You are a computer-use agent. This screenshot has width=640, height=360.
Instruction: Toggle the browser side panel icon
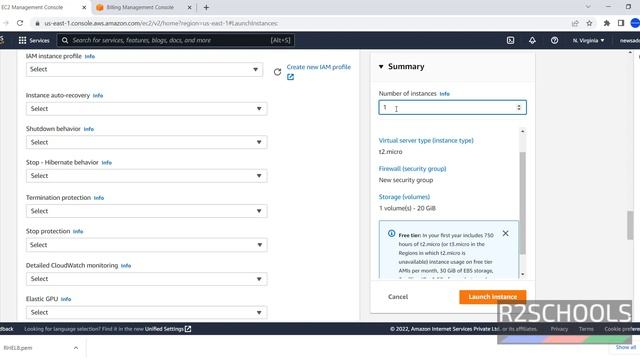click(x=621, y=23)
